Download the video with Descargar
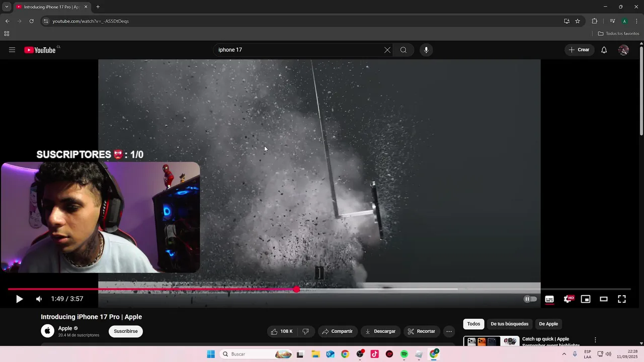 (380, 331)
